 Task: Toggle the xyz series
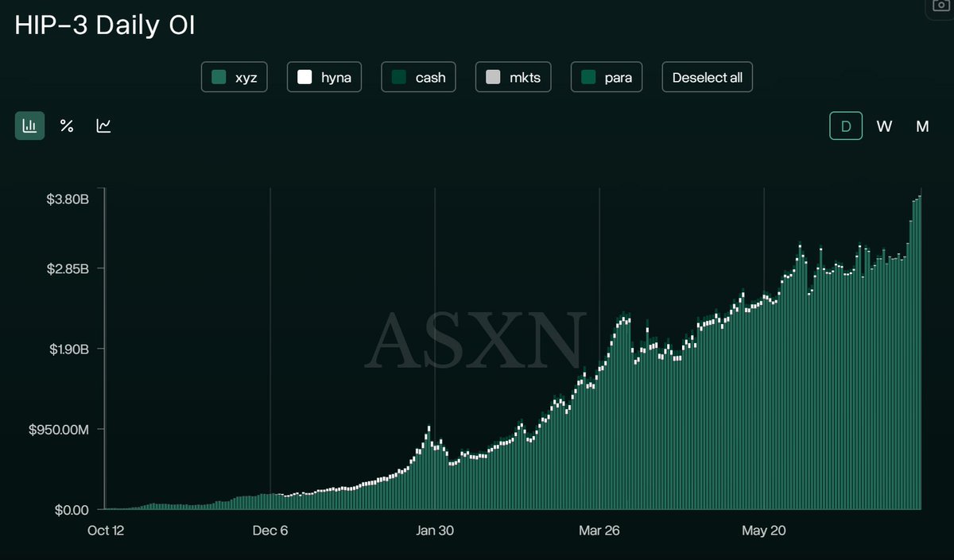point(235,78)
